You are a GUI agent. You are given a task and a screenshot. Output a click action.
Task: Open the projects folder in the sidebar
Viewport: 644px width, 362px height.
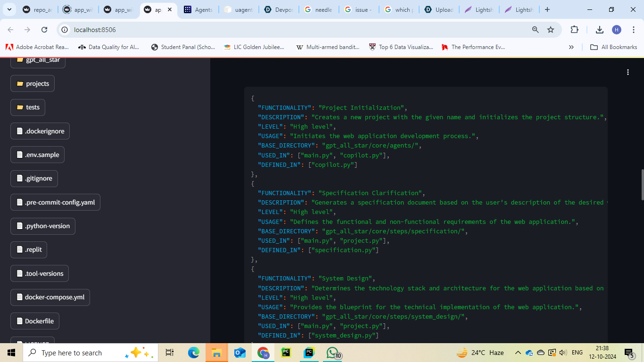pos(33,83)
